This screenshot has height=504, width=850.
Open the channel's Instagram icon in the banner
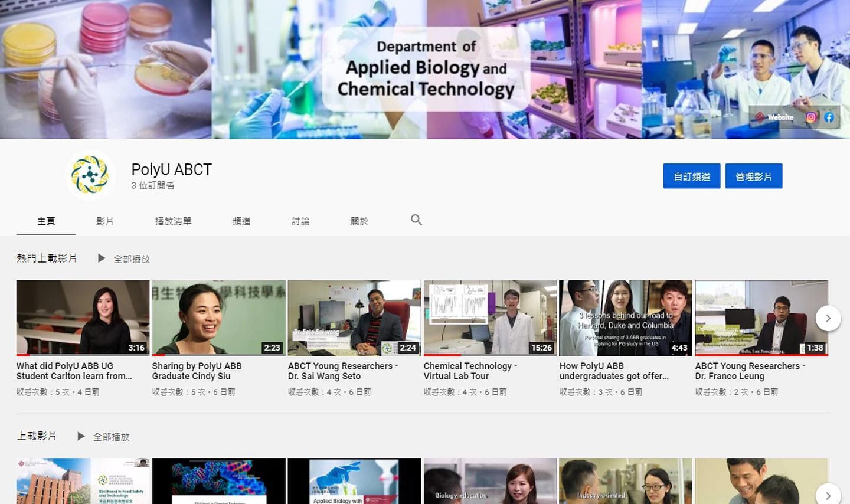tap(810, 117)
